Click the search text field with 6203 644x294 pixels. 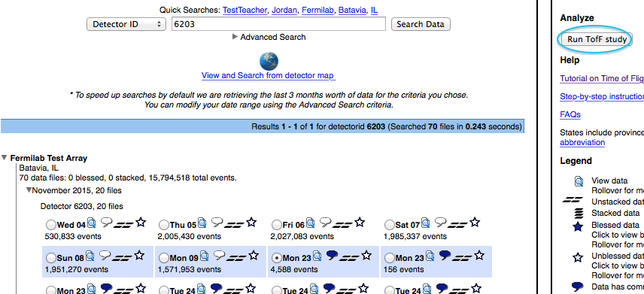(278, 24)
